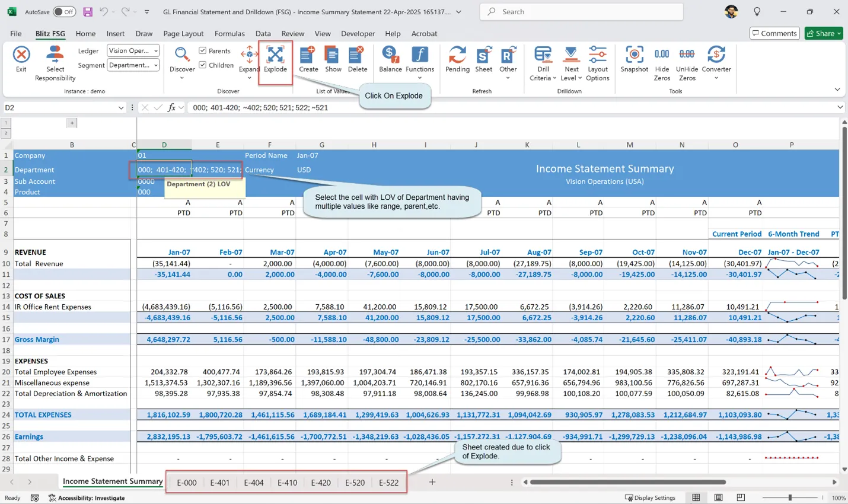Image resolution: width=848 pixels, height=504 pixels.
Task: Open the Name Box dropdown arrow
Action: tap(121, 107)
